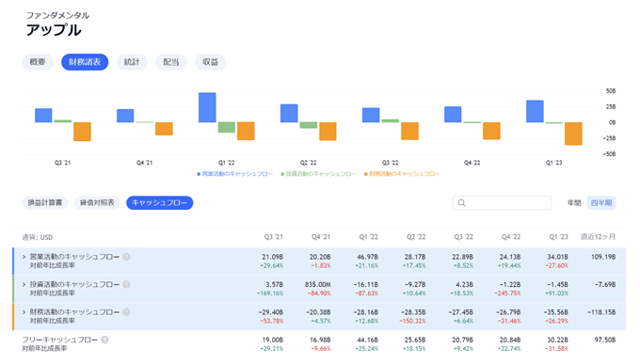Click the 97.50B free cash flow total
Viewport: 640px width, 364px height.
[605, 340]
